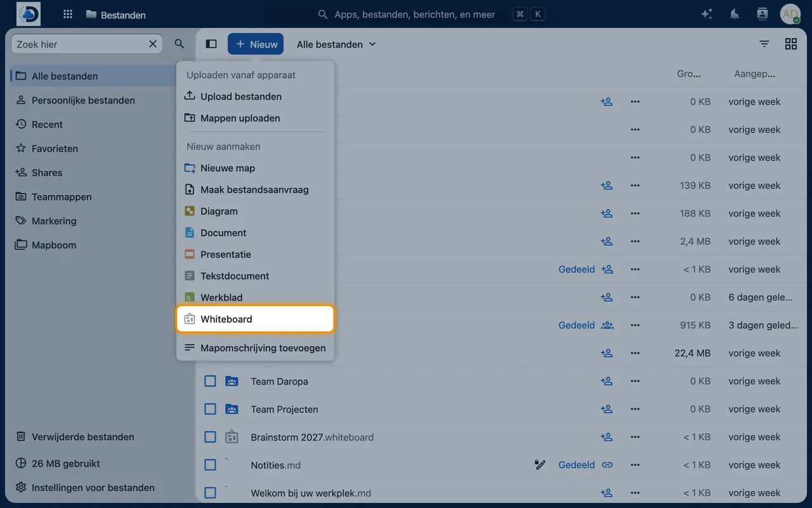Image resolution: width=812 pixels, height=508 pixels.
Task: Tick the Notities.md checkbox
Action: (x=210, y=465)
